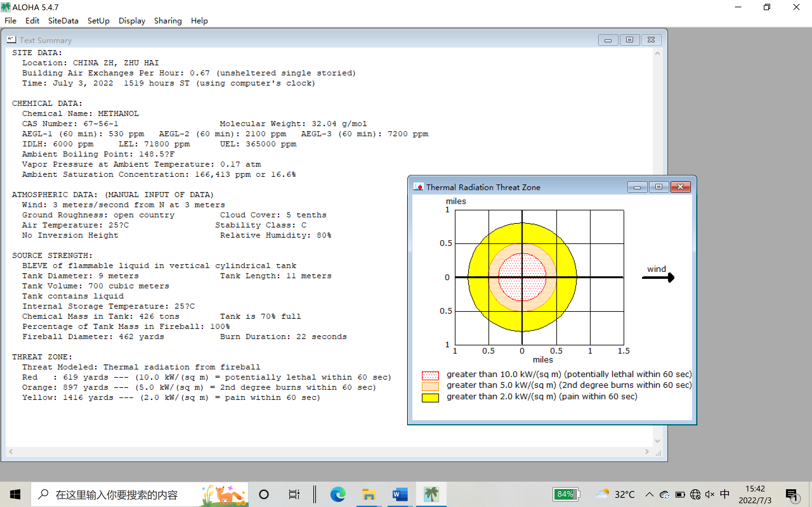
Task: Click the Text Summary window icon
Action: point(11,40)
